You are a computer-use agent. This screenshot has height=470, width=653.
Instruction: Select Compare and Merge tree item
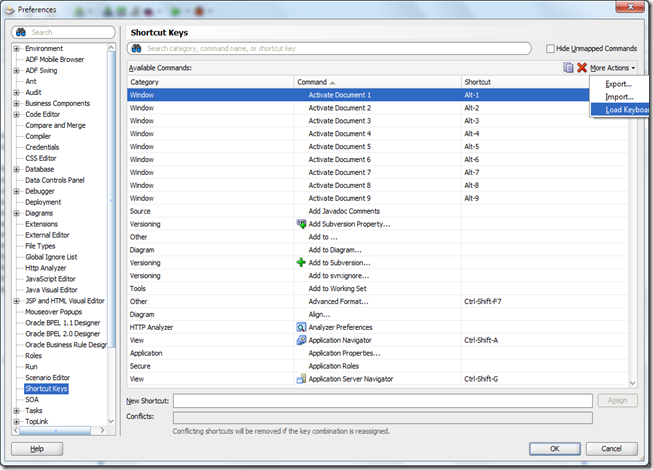(x=55, y=125)
